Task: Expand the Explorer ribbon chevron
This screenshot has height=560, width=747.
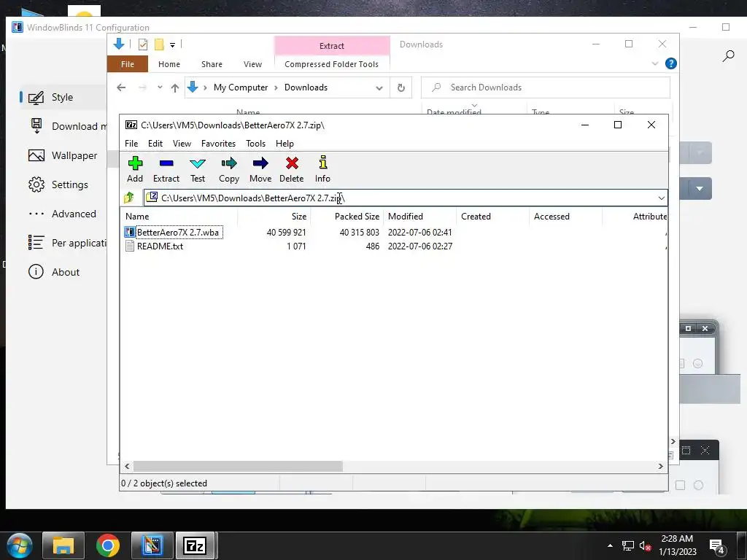Action: 655,63
